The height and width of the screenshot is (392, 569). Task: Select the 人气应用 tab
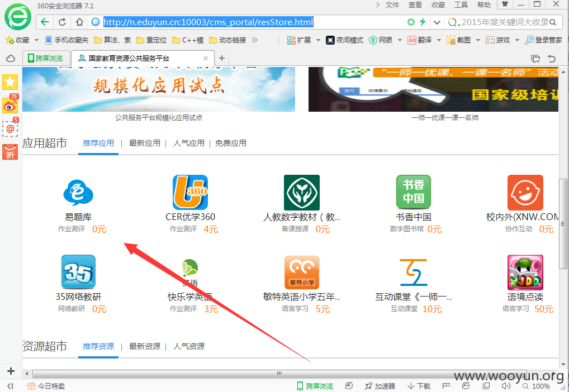(x=189, y=144)
